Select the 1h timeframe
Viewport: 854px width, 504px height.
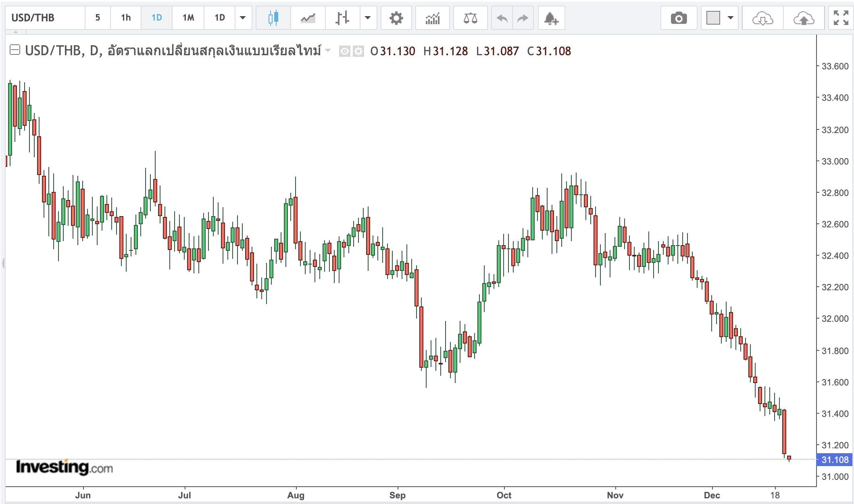(126, 18)
